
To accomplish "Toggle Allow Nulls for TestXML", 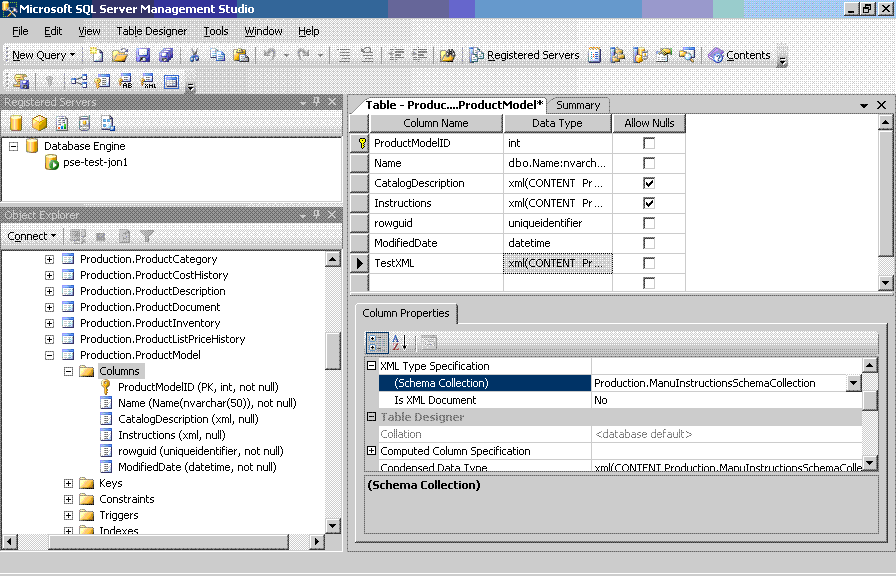I will (x=649, y=263).
